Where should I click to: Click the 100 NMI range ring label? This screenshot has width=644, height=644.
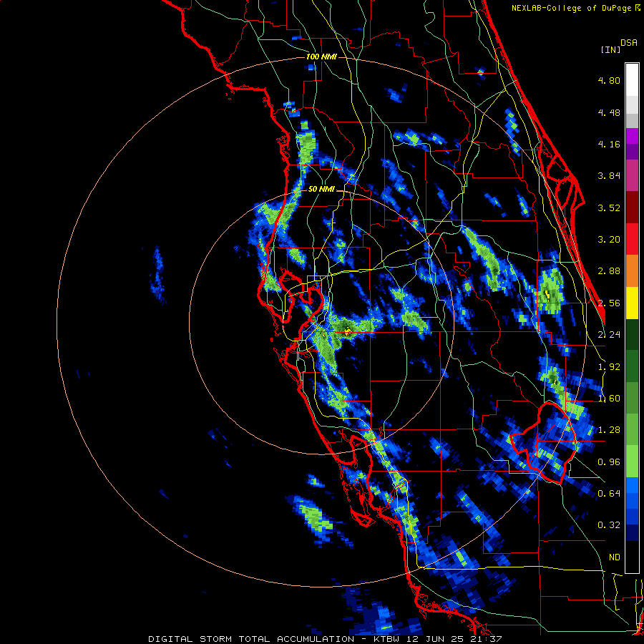(x=321, y=57)
